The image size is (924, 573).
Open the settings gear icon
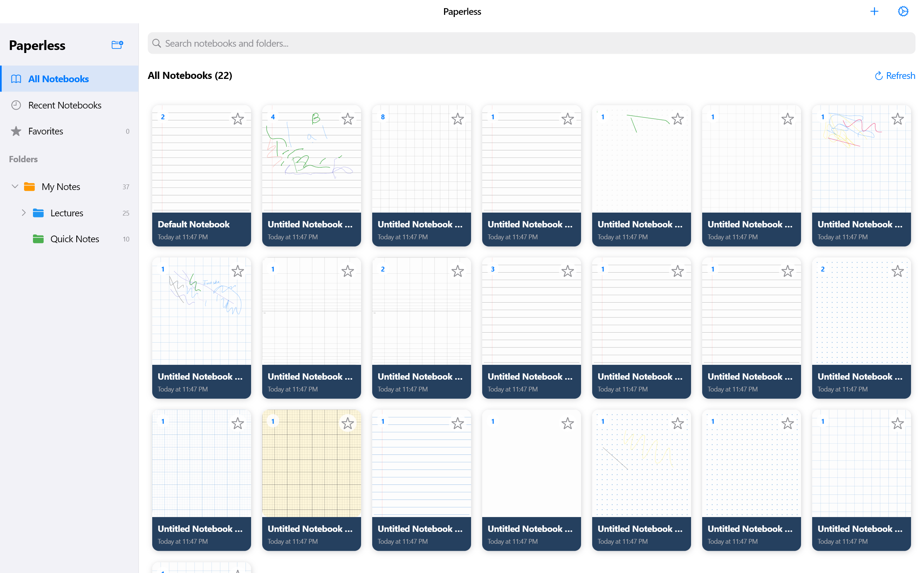pos(903,11)
